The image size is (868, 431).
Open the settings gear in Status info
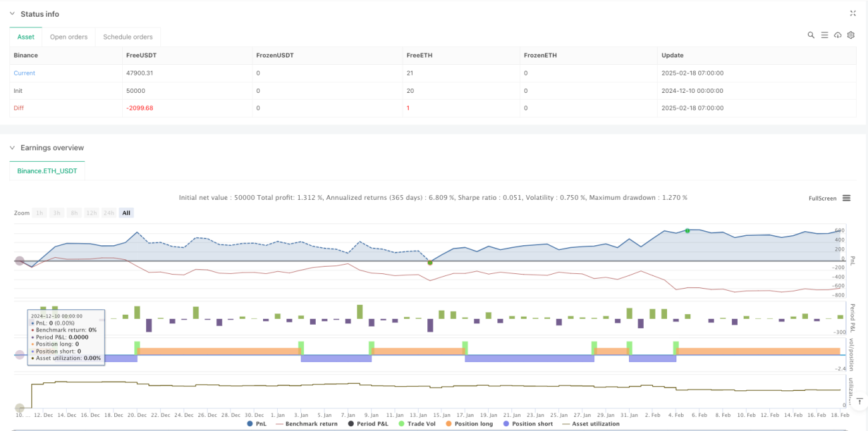(851, 35)
